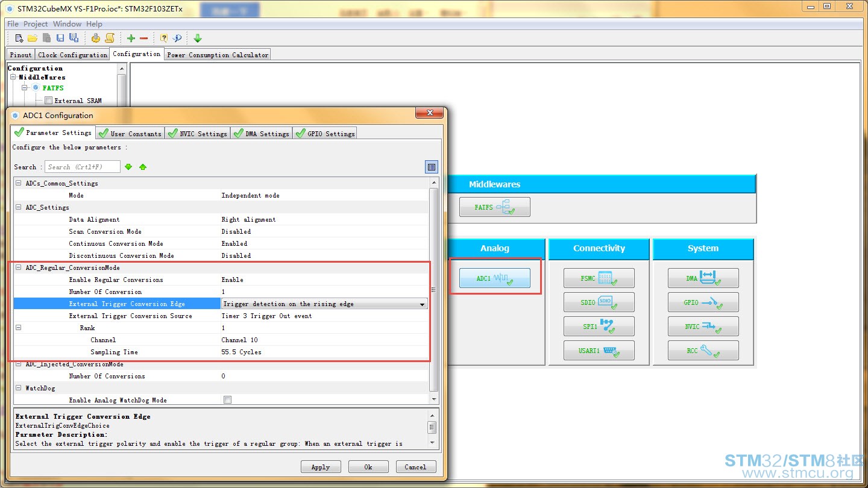Open the DMA system button
The image size is (868, 488).
tap(703, 278)
